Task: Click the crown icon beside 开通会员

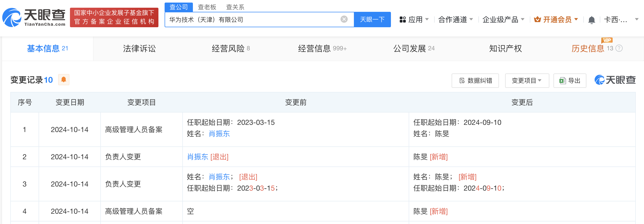Action: pyautogui.click(x=537, y=20)
